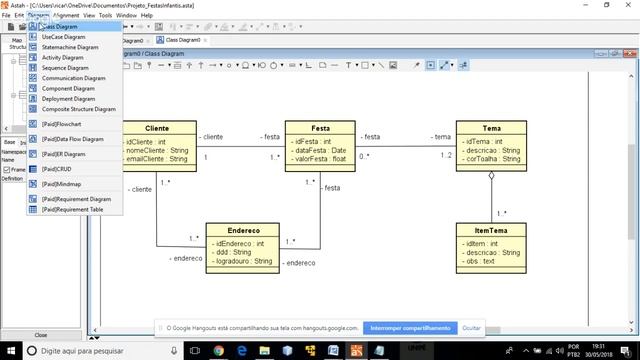Image resolution: width=640 pixels, height=360 pixels.
Task: Open dropdown next to line-mode toggle
Action: pyautogui.click(x=452, y=65)
